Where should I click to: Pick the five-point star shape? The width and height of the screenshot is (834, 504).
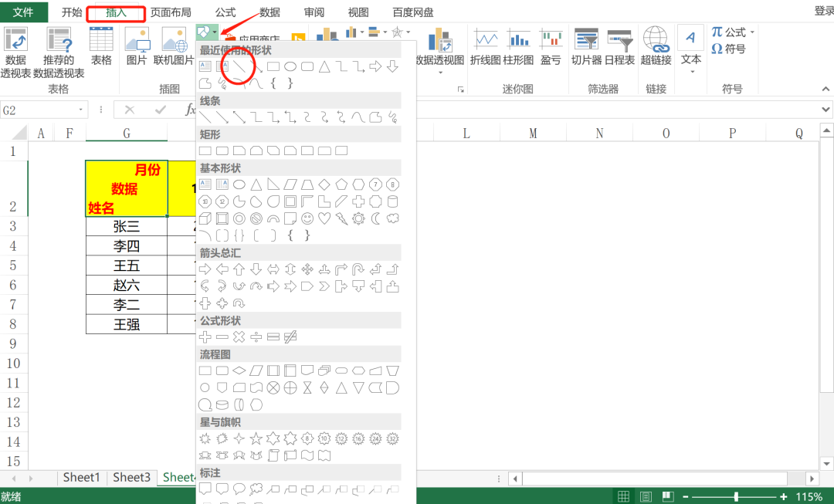point(256,438)
